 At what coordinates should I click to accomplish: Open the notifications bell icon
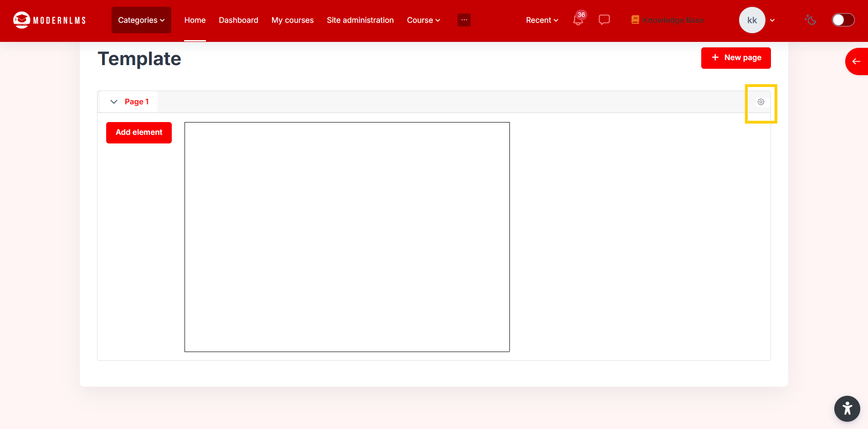click(x=578, y=20)
